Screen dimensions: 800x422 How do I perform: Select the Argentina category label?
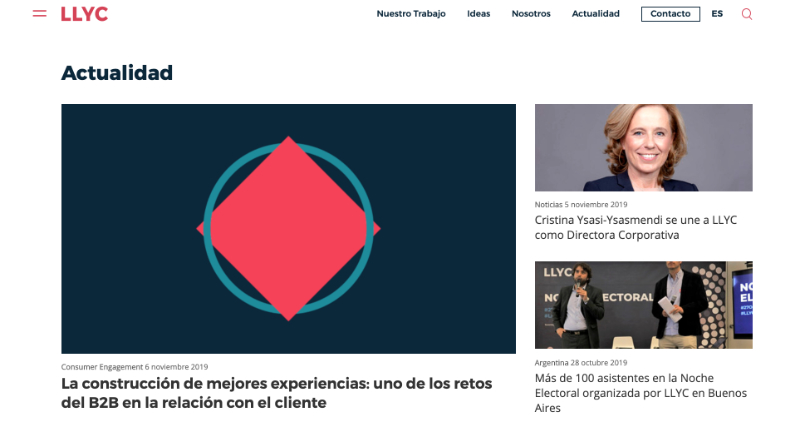(x=551, y=362)
